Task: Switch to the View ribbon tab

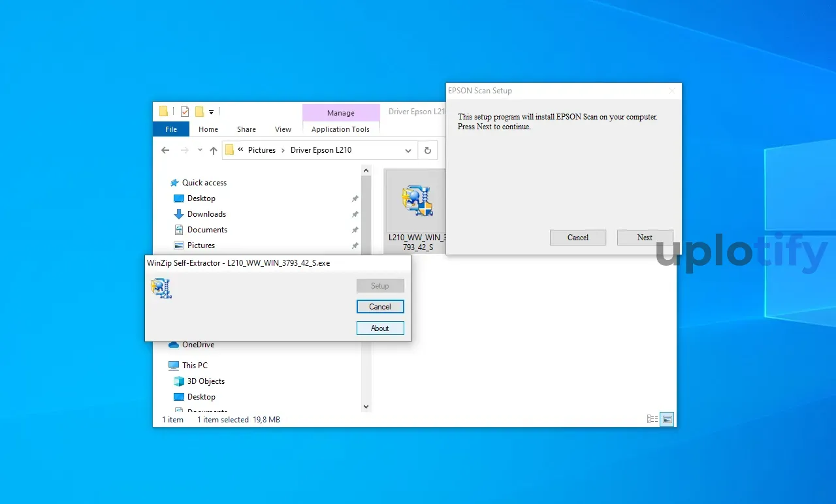Action: pyautogui.click(x=283, y=129)
